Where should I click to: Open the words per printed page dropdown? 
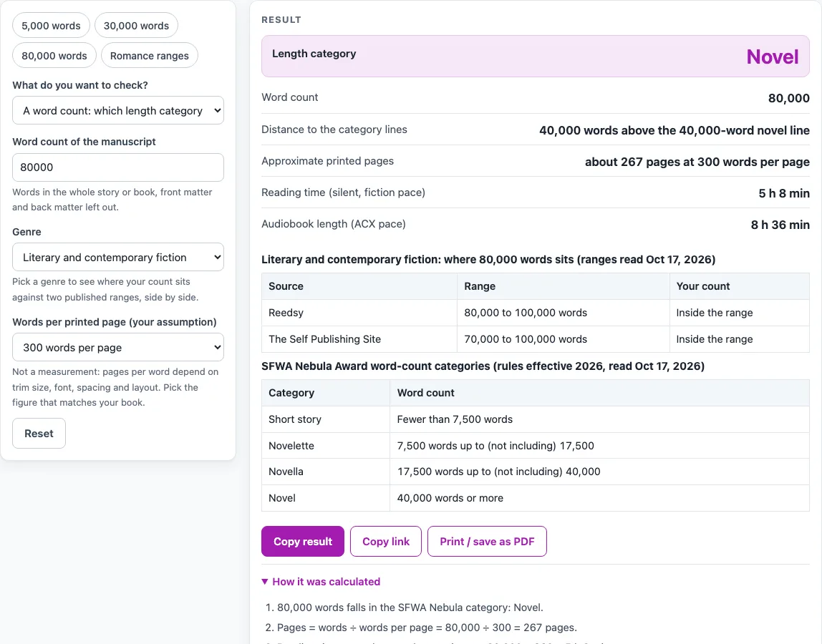click(118, 348)
